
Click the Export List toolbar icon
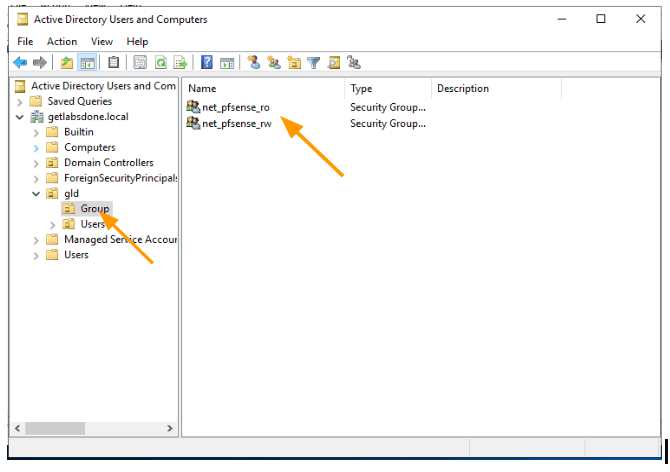[180, 63]
